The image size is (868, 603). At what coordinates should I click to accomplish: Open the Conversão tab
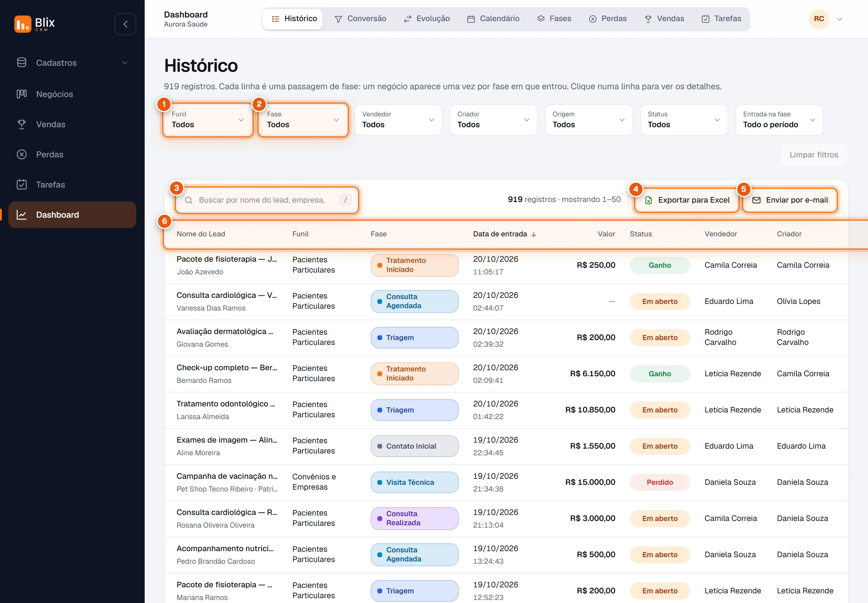(x=361, y=19)
